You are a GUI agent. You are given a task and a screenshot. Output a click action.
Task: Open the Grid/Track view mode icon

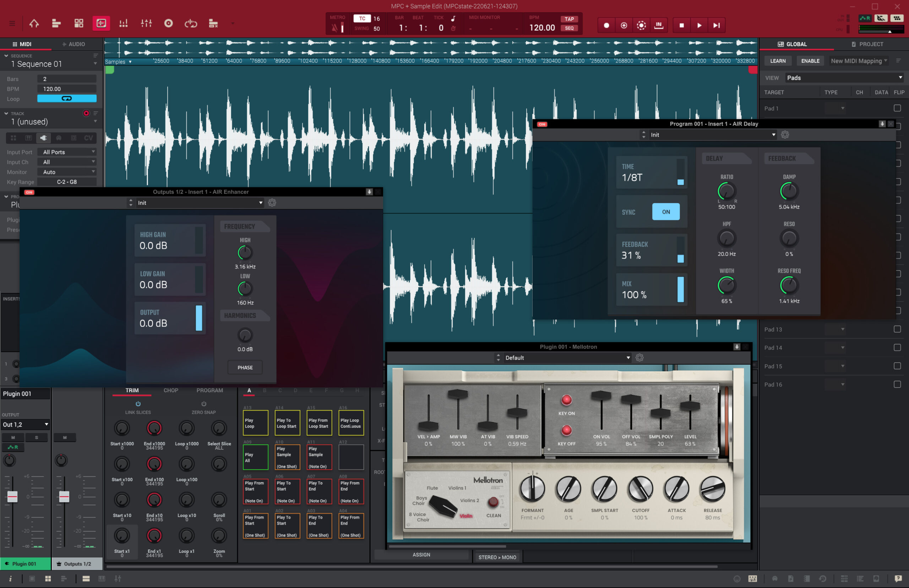point(56,24)
